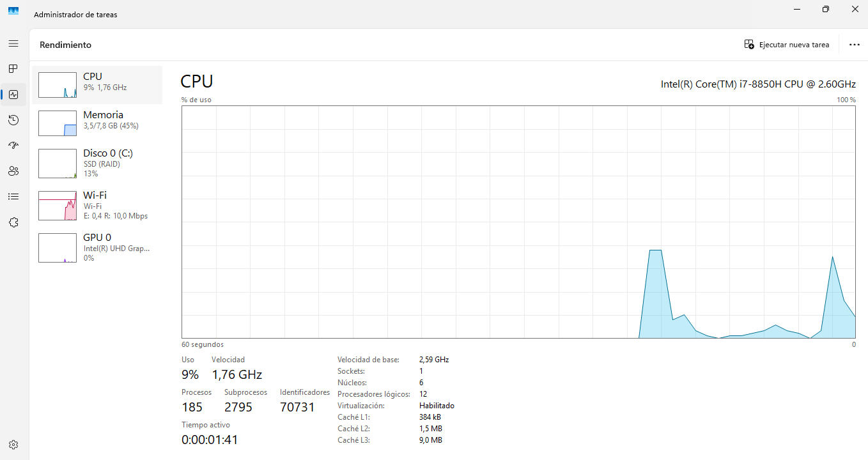Go to the Processes page icon

13,68
